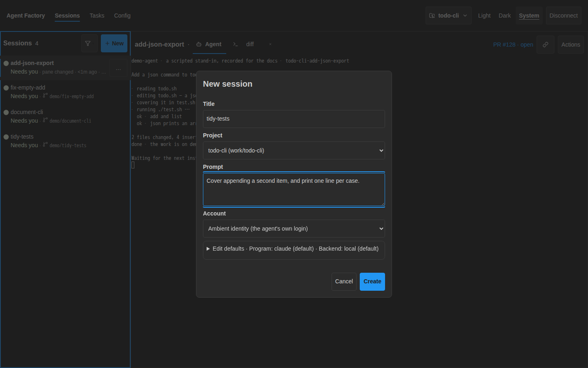Viewport: 588px width, 368px height.
Task: Close the diff tab with the x icon
Action: 270,44
